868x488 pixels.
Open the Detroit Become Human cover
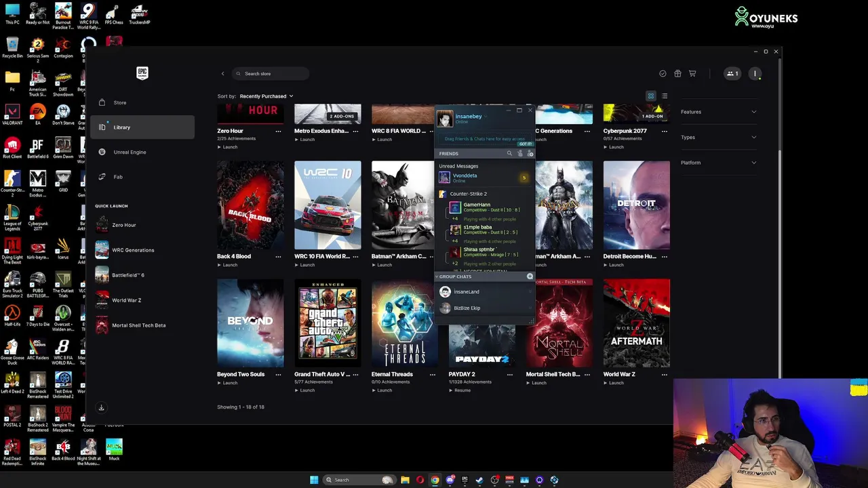(x=636, y=205)
